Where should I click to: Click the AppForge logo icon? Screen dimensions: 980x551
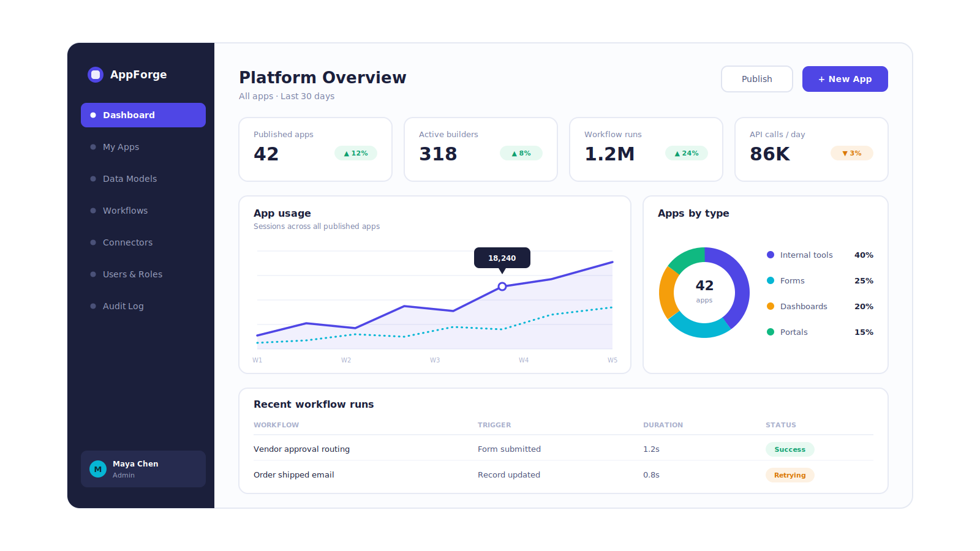point(96,75)
